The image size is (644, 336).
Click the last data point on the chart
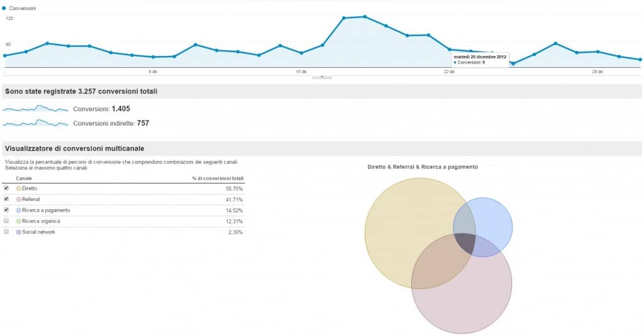[x=640, y=60]
